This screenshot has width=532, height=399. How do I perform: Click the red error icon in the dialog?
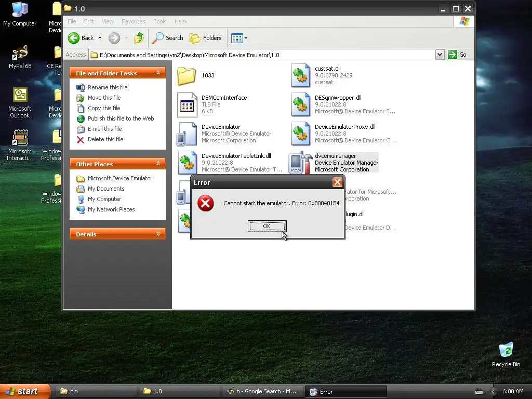point(206,203)
